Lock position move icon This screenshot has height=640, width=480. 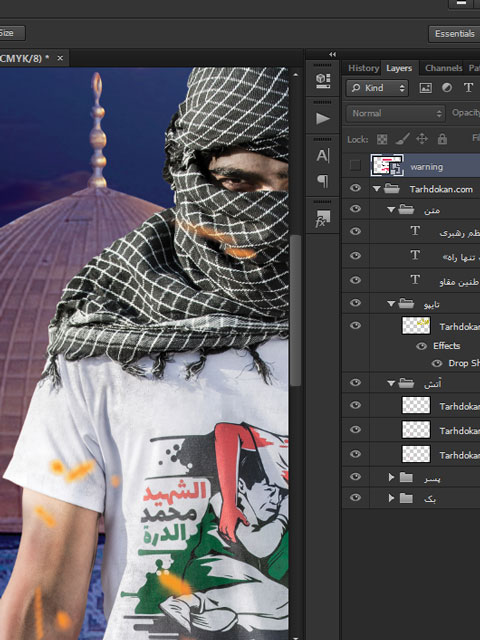coord(422,139)
